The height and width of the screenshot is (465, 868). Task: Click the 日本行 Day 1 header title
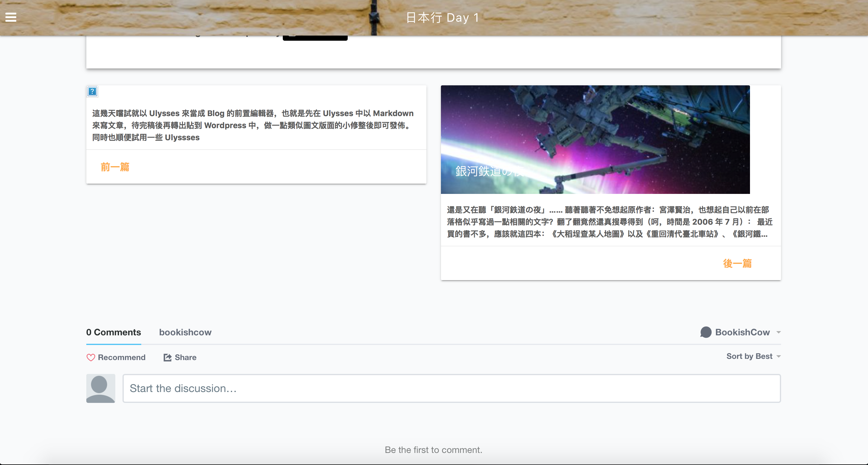pyautogui.click(x=442, y=17)
